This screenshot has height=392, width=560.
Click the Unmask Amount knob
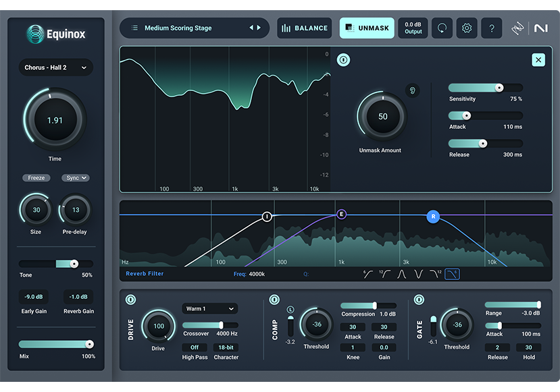(x=382, y=116)
